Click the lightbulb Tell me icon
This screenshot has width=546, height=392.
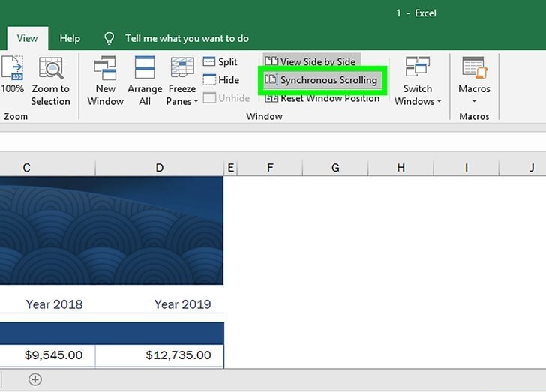[109, 38]
